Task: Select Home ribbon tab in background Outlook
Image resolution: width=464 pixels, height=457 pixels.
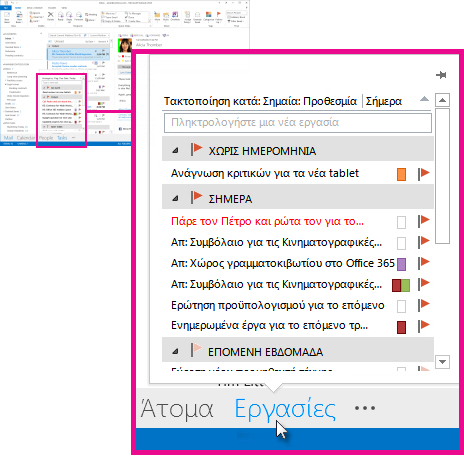Action: (x=18, y=7)
